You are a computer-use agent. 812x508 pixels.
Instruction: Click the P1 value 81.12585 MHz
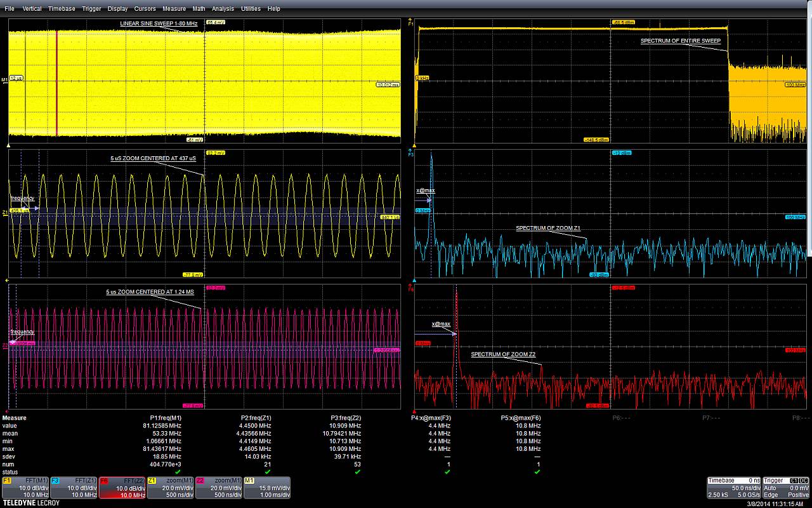[x=162, y=425]
